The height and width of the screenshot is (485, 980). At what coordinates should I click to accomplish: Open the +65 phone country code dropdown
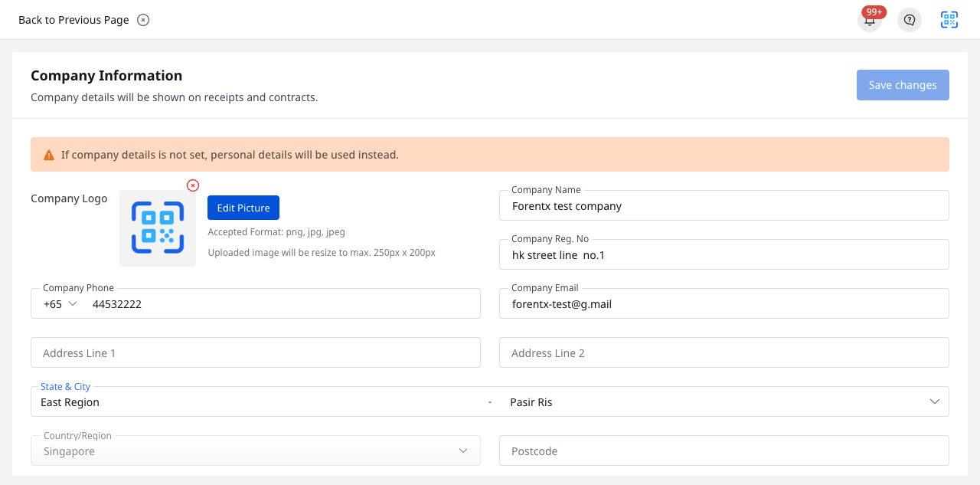click(60, 304)
